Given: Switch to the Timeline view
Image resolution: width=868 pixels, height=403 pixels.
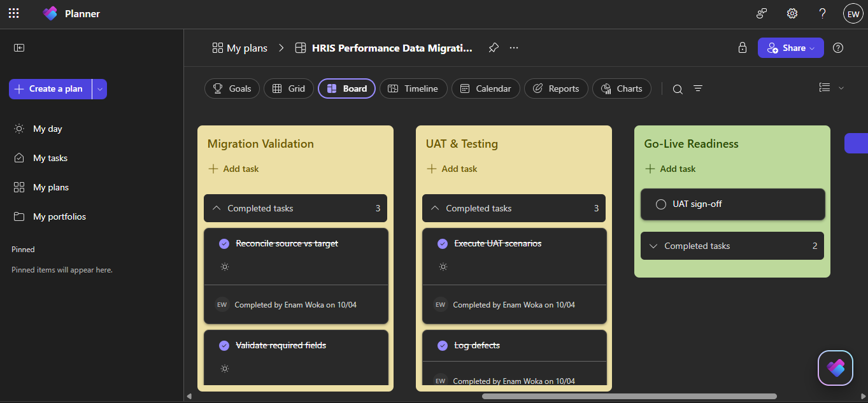Looking at the screenshot, I should (x=413, y=88).
